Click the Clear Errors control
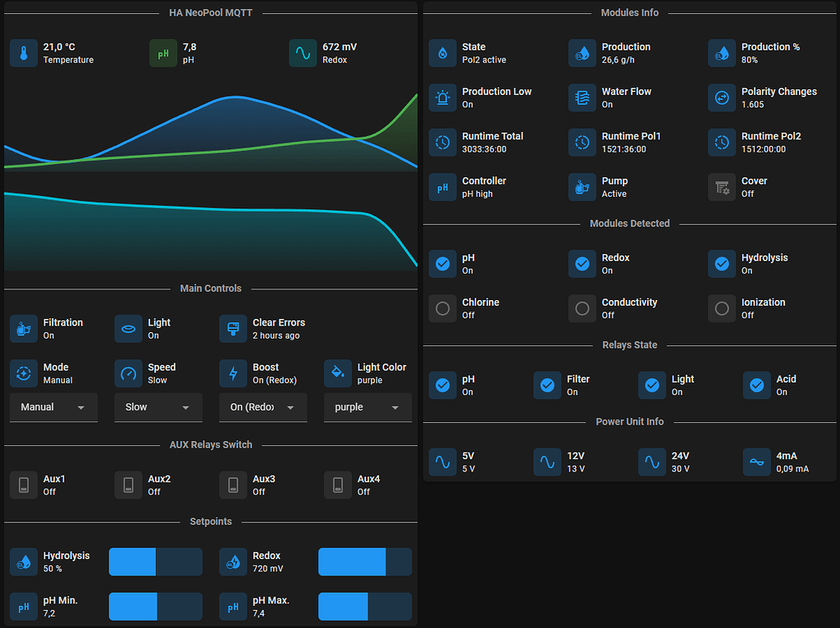The height and width of the screenshot is (628, 840). click(233, 329)
